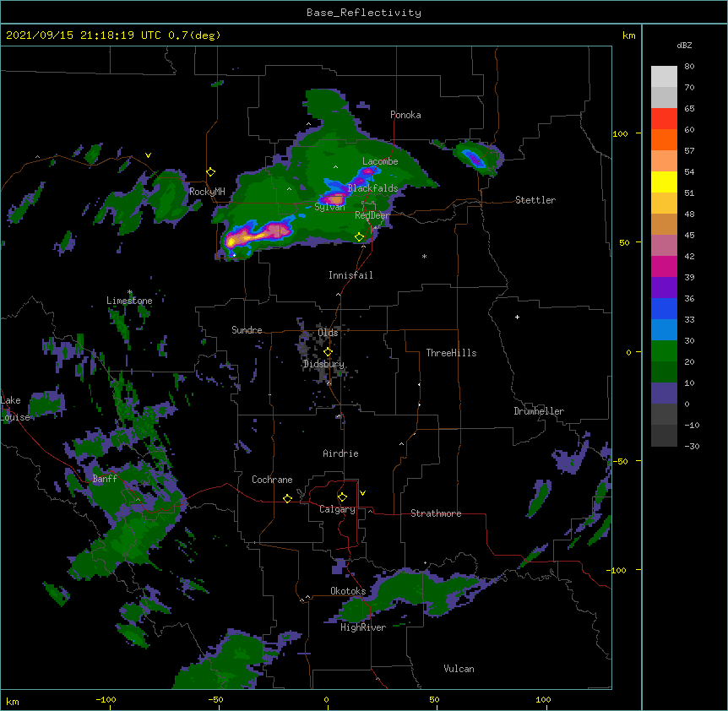Select the yellow diamond marker below Cochrane
This screenshot has height=711, width=728.
pyautogui.click(x=287, y=498)
